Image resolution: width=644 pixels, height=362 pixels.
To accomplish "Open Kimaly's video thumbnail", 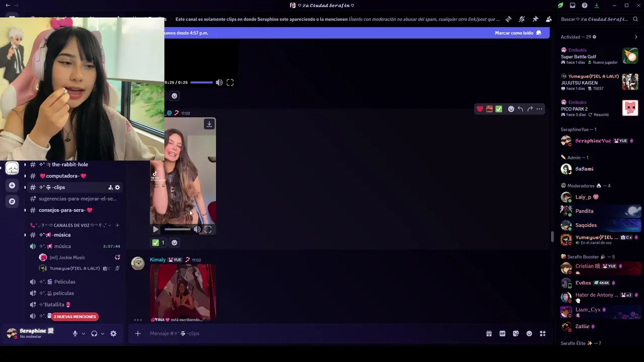I will 183,293.
